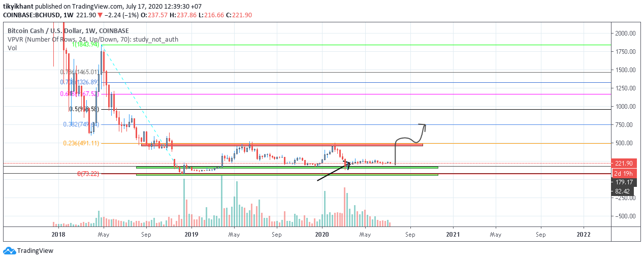Click the current price label 221.90
This screenshot has width=644, height=260.
[x=623, y=163]
